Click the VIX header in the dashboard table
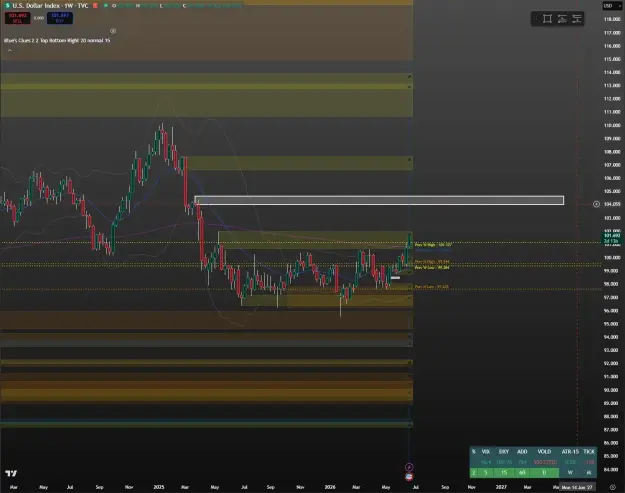The height and width of the screenshot is (493, 625). (485, 452)
